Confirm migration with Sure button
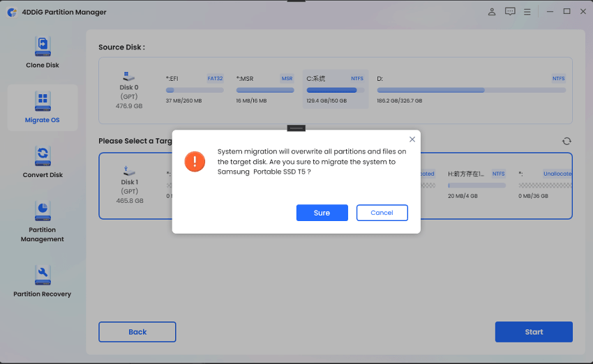593x364 pixels. click(x=322, y=213)
